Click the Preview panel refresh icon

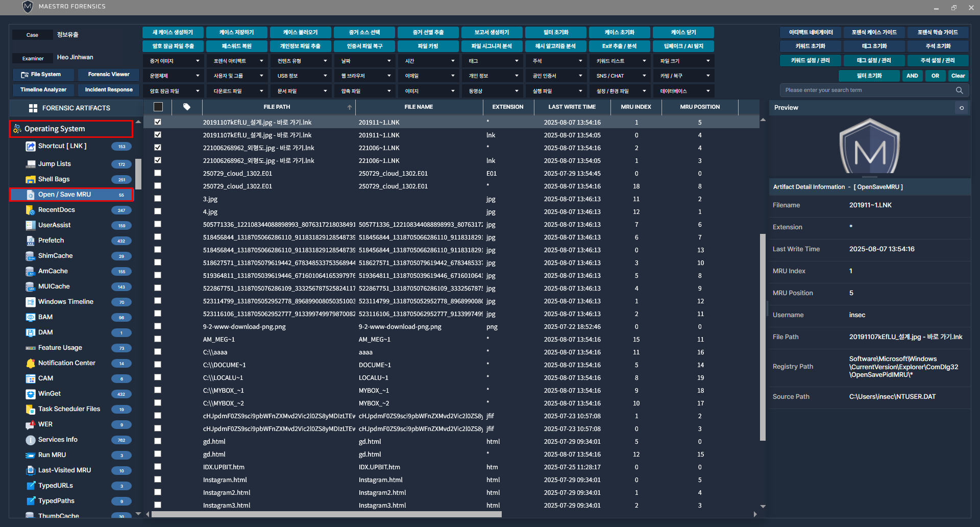[962, 108]
